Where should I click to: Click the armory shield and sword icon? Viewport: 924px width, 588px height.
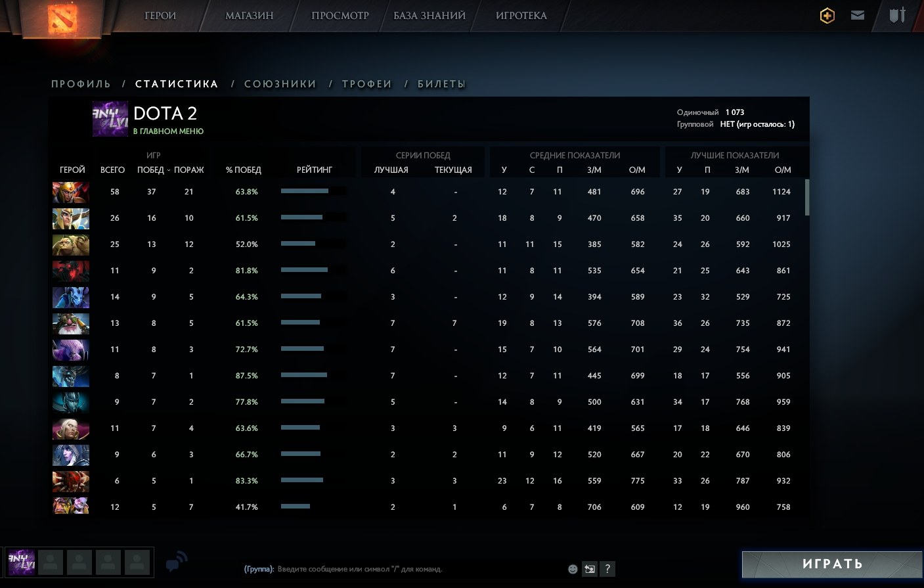(x=897, y=15)
